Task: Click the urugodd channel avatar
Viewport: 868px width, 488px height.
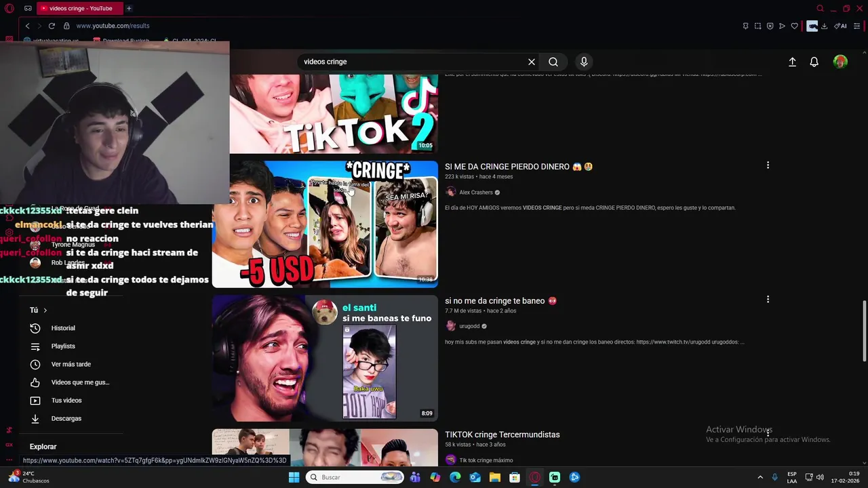Action: (451, 326)
